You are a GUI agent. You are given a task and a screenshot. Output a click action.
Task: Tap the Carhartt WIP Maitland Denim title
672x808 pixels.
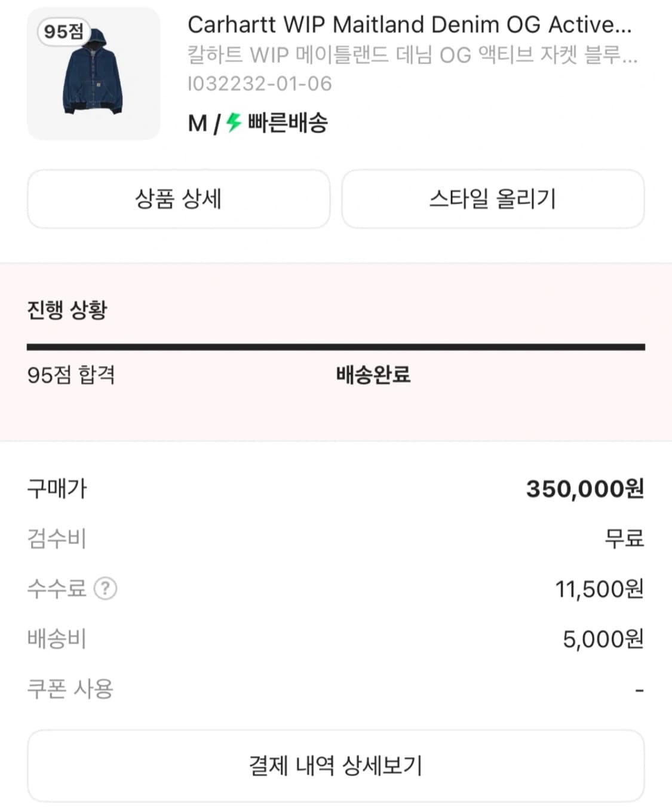(x=409, y=25)
